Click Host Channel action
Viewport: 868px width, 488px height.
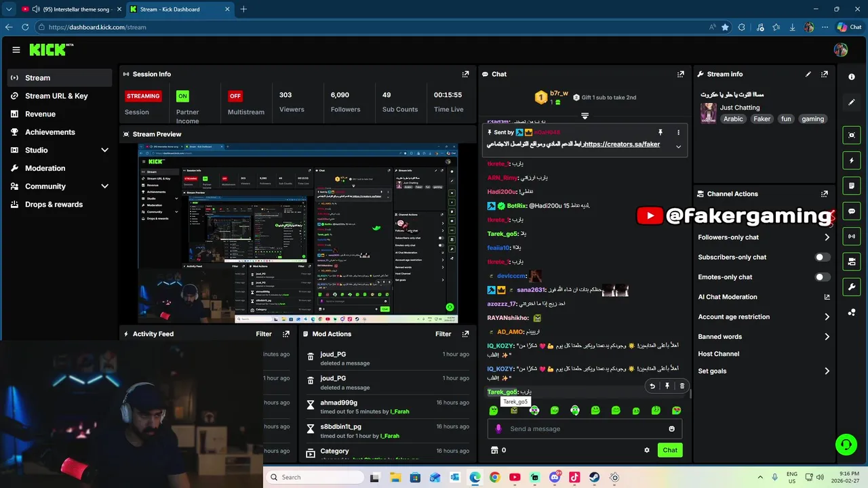[719, 354]
